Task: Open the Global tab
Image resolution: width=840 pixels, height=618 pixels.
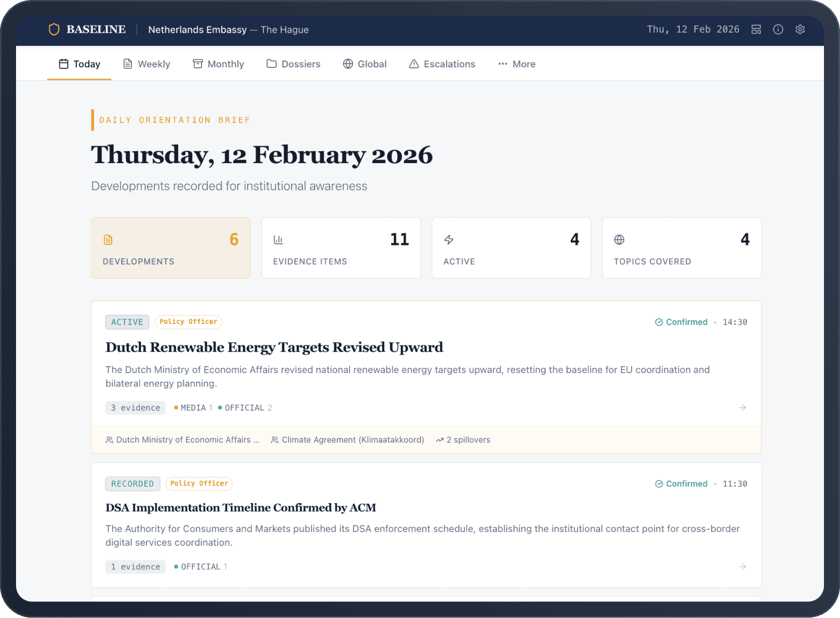Action: coord(364,64)
